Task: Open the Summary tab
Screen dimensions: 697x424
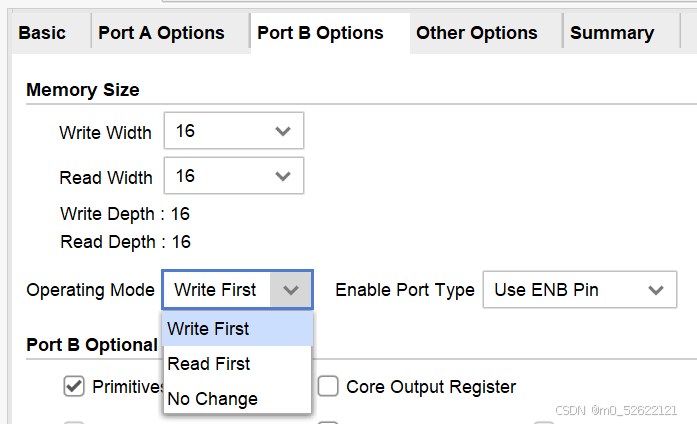Action: [x=611, y=33]
